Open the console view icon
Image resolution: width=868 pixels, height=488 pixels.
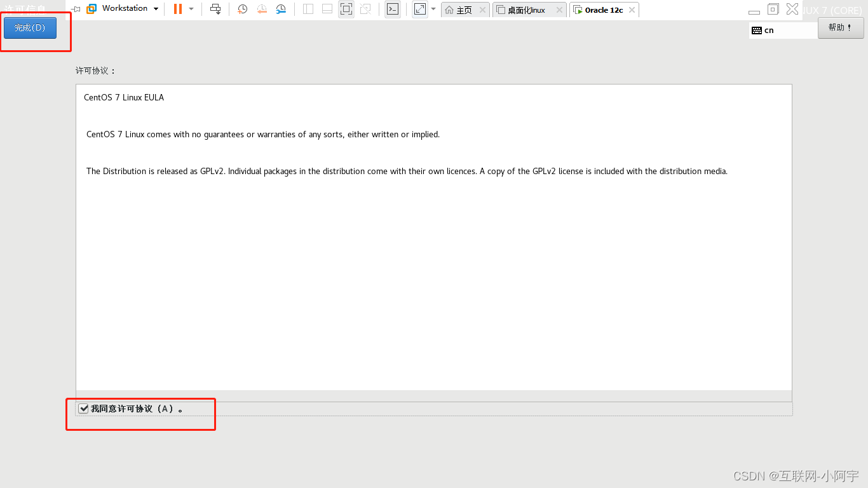pos(393,9)
